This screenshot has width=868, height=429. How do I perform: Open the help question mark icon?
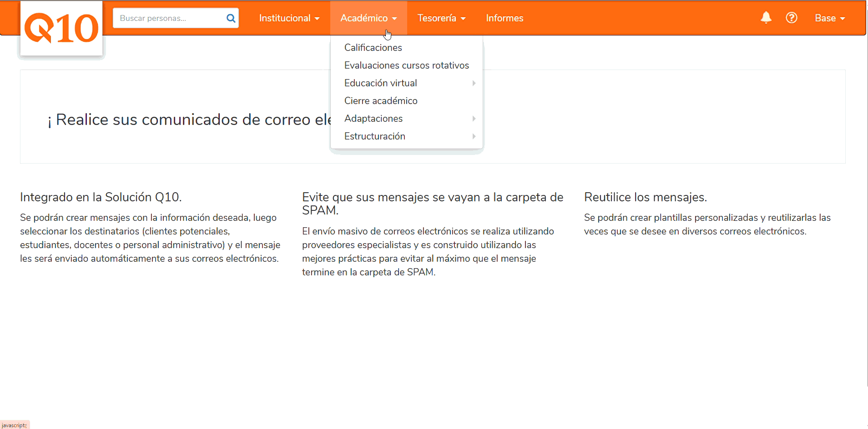pos(792,18)
